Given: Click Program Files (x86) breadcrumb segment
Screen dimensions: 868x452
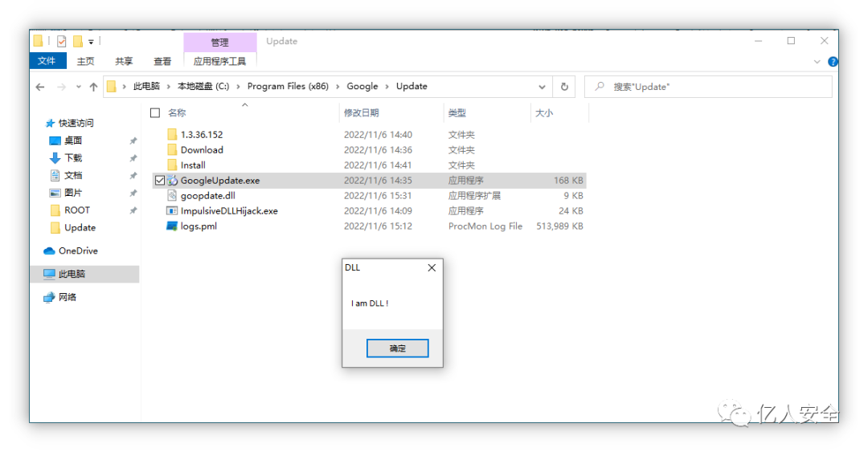Looking at the screenshot, I should pos(288,87).
